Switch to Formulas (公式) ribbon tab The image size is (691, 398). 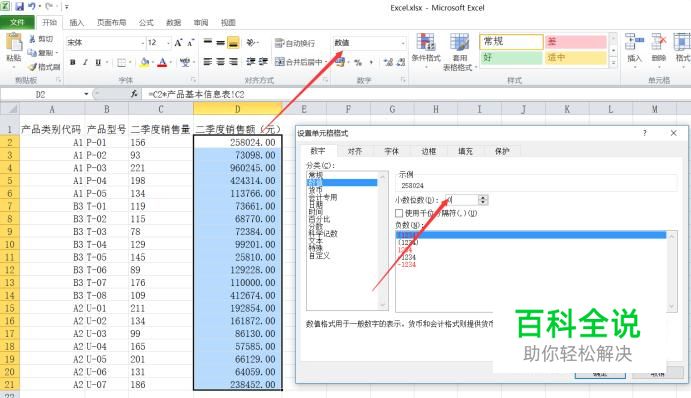point(146,22)
